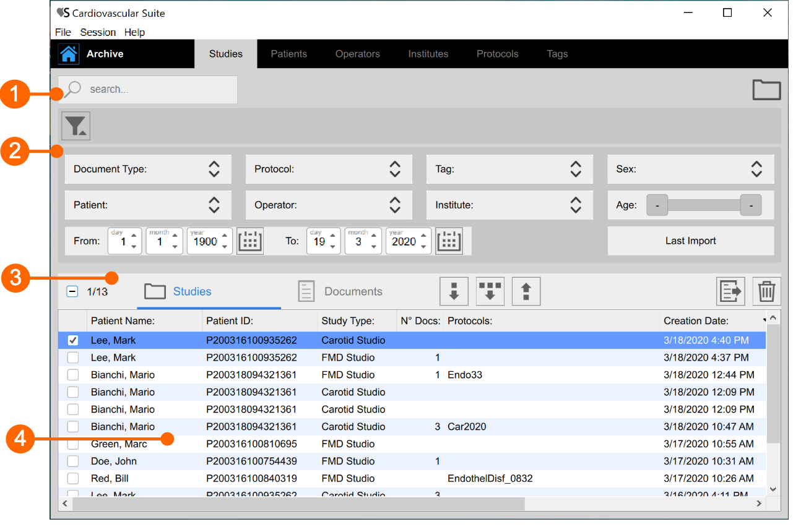Click the left handle of Age slider
This screenshot has height=532, width=801.
657,205
